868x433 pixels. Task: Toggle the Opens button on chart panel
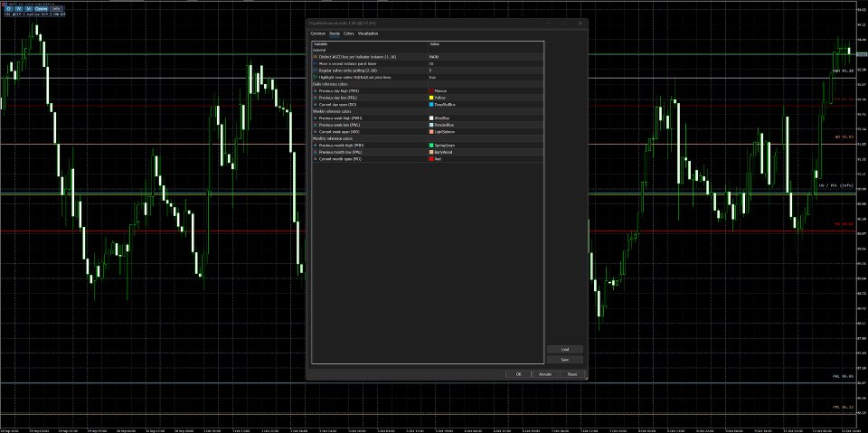click(41, 9)
